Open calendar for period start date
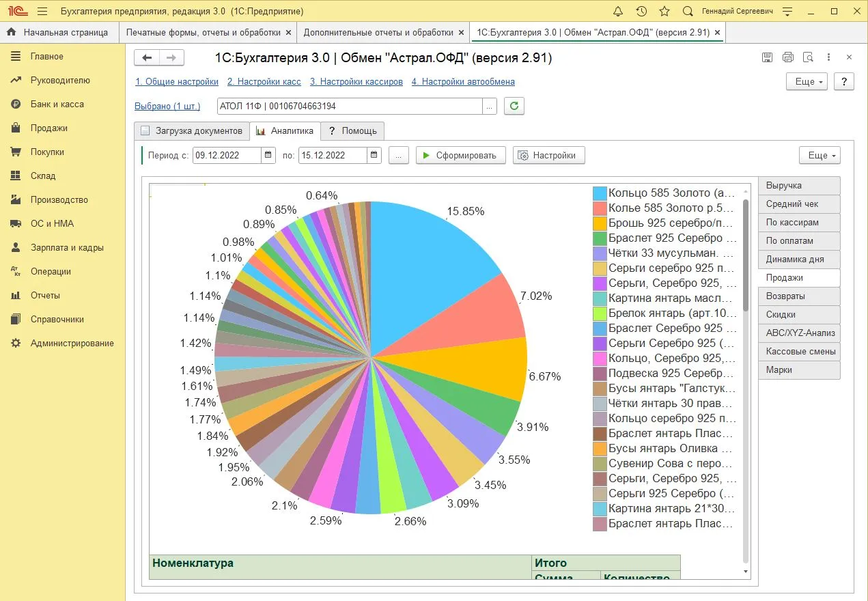Image resolution: width=868 pixels, height=601 pixels. (268, 156)
